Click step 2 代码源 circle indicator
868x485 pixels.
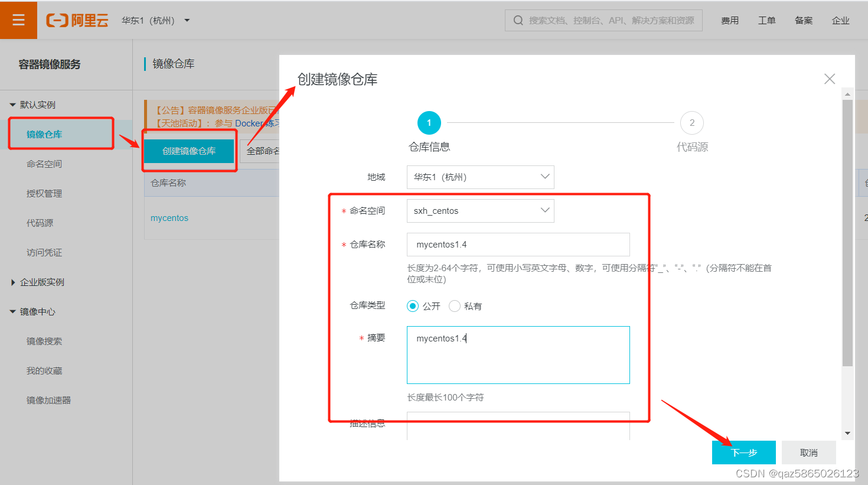pyautogui.click(x=691, y=123)
